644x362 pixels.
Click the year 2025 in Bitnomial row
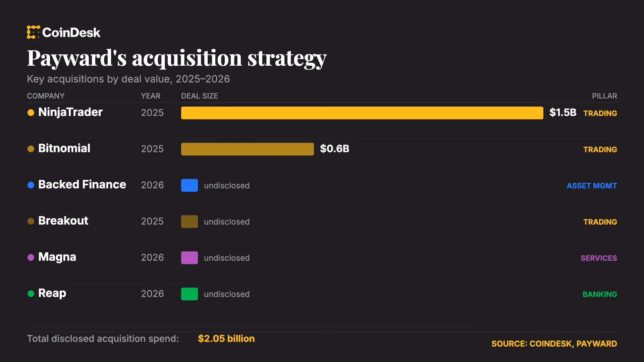(152, 149)
